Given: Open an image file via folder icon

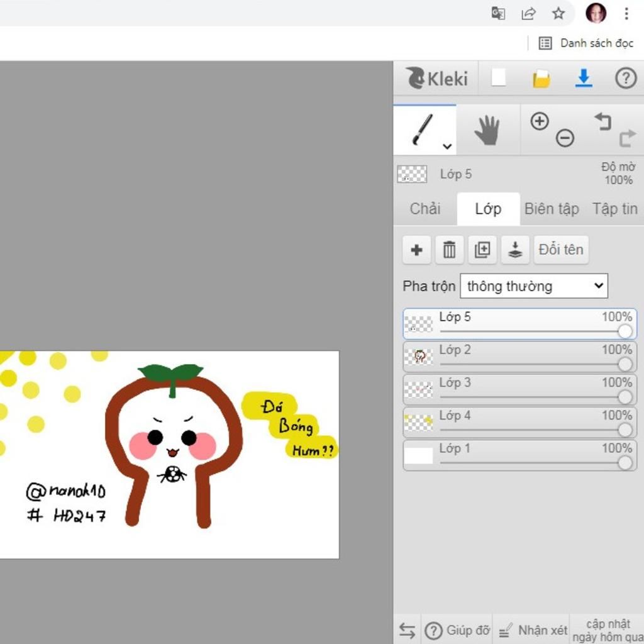Looking at the screenshot, I should pos(541,79).
